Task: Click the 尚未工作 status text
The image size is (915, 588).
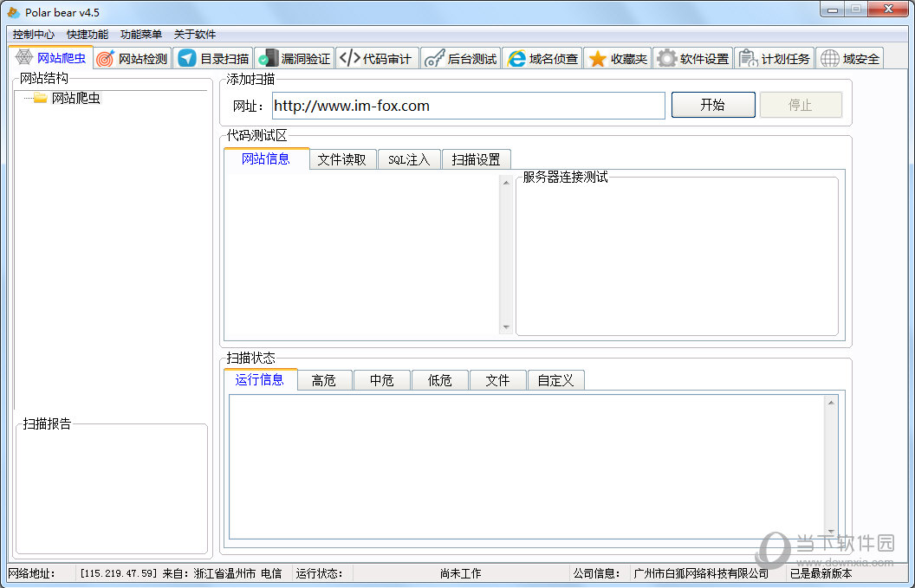Action: tap(460, 573)
